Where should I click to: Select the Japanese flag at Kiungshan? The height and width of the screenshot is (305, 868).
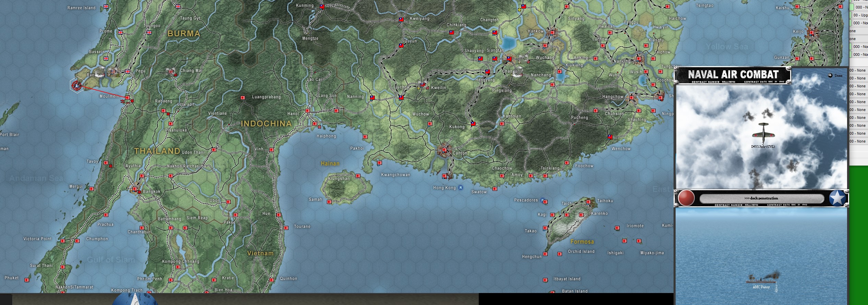[358, 176]
